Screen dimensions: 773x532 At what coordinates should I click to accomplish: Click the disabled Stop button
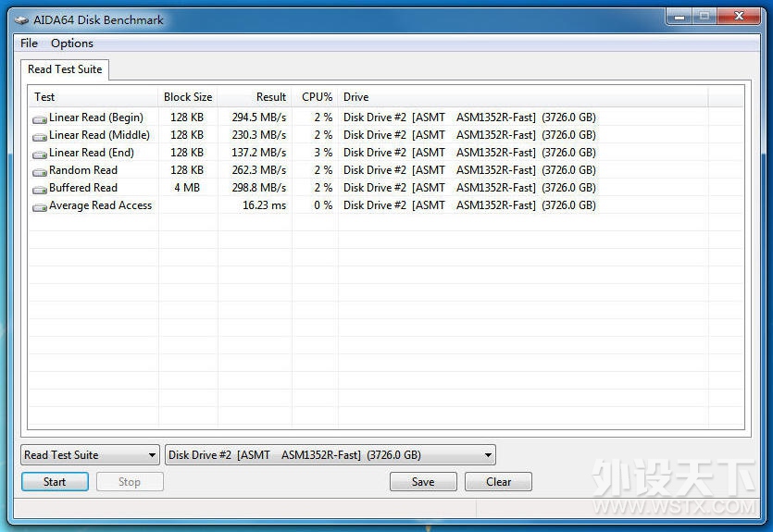coord(130,482)
